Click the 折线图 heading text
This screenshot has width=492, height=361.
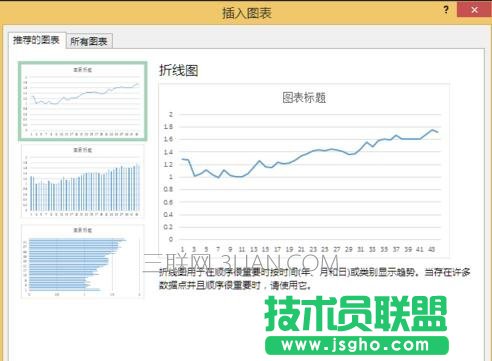[179, 70]
